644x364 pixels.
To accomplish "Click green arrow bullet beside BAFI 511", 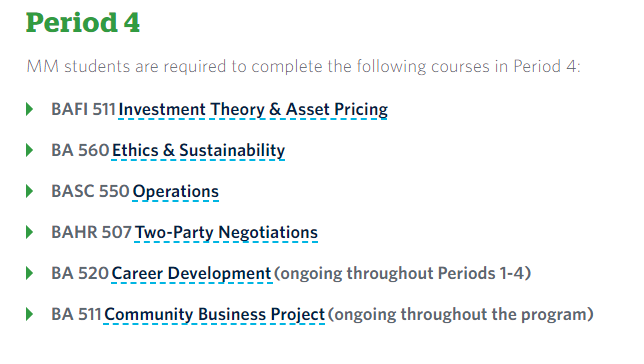I will (x=29, y=109).
